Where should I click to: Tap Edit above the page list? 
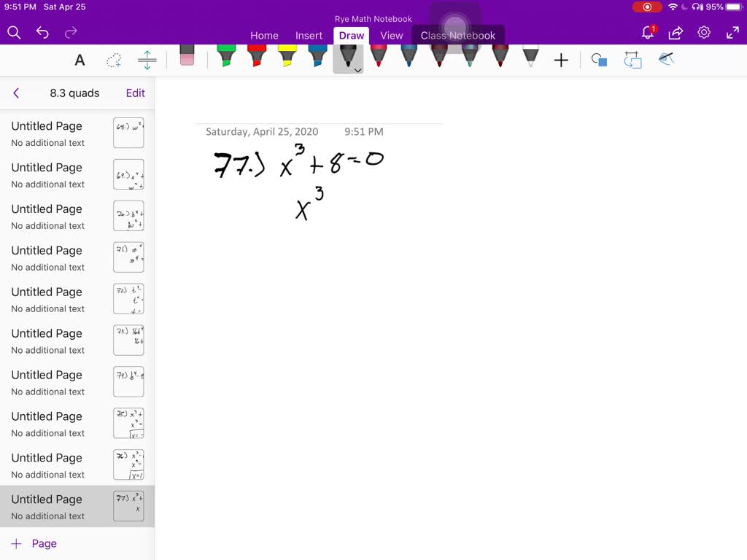click(135, 93)
